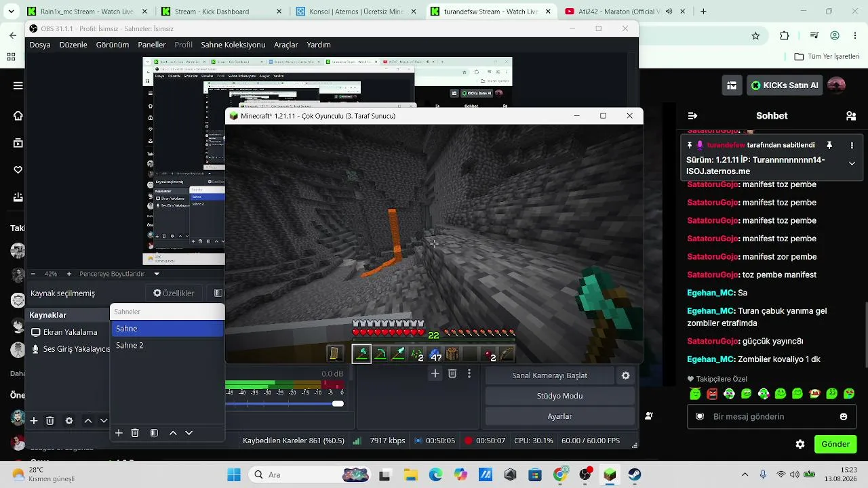The image size is (868, 488).
Task: Open the Araçlar menu in OBS
Action: pos(286,45)
